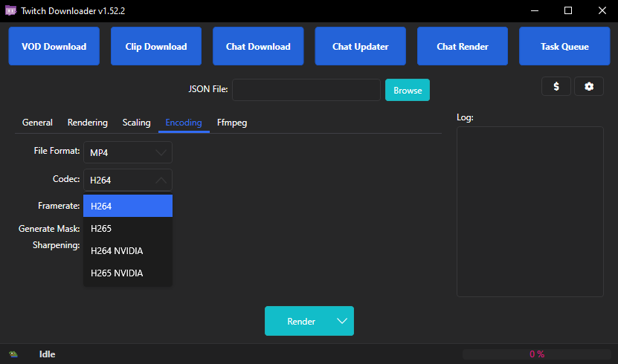Choose H264 NVIDIA codec option
Screen dimensions: 618x364
coord(128,250)
